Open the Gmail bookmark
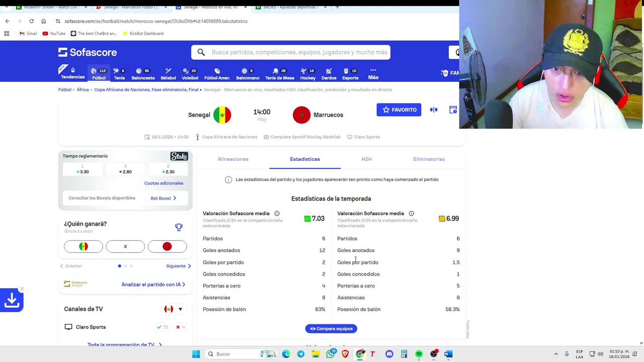The height and width of the screenshot is (362, 644). click(x=28, y=33)
